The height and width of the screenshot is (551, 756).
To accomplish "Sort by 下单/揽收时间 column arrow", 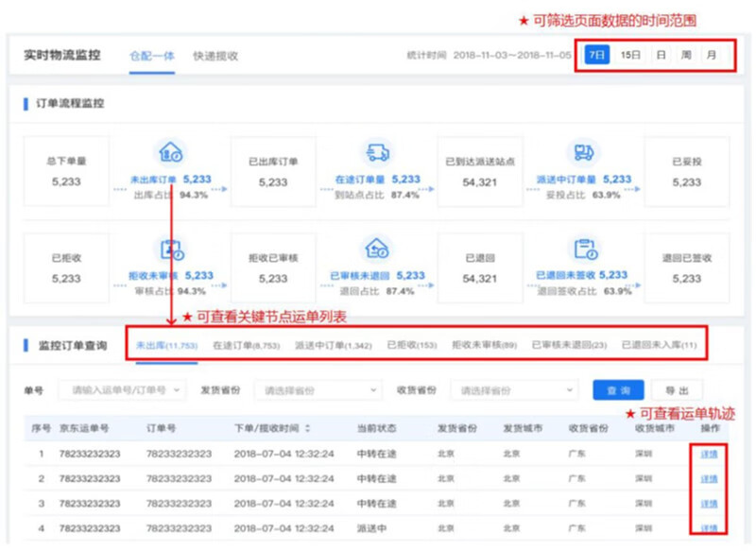I will pos(307,428).
